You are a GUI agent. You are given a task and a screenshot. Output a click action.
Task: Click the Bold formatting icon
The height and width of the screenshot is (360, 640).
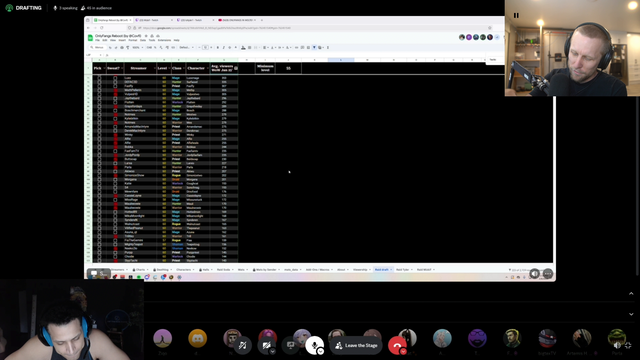point(218,48)
